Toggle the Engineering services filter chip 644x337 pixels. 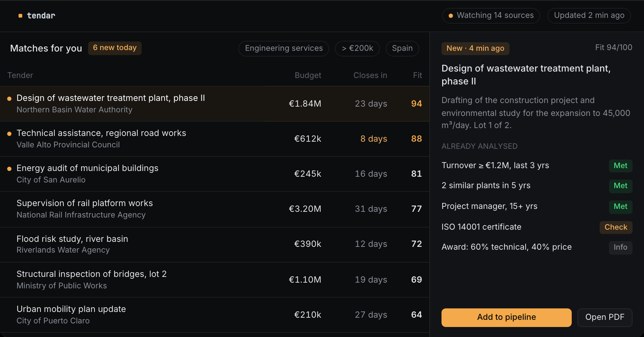tap(284, 49)
